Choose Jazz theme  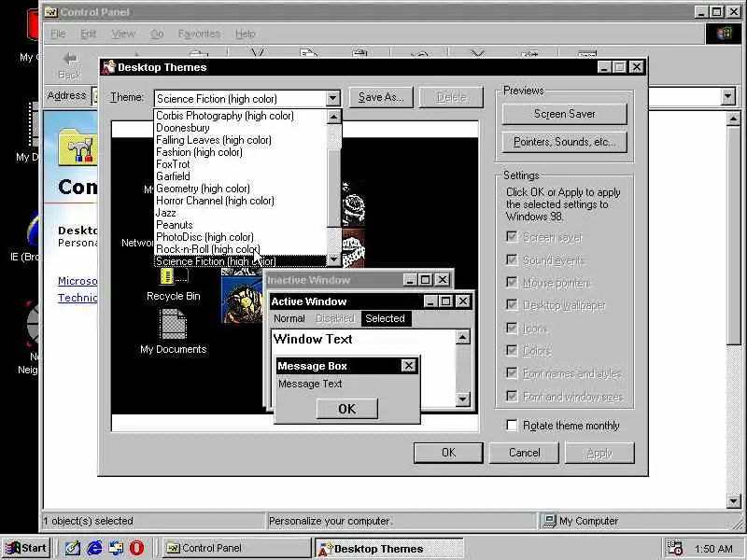pos(241,213)
